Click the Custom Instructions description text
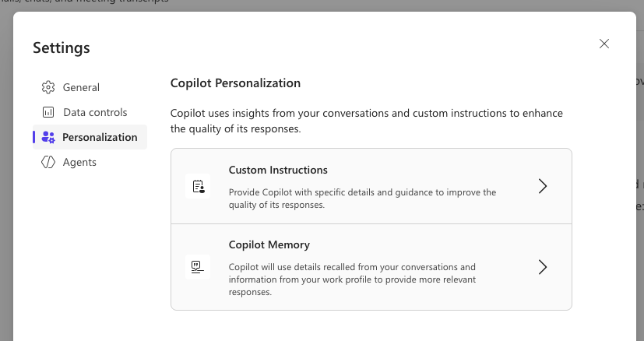The image size is (644, 341). click(x=362, y=199)
